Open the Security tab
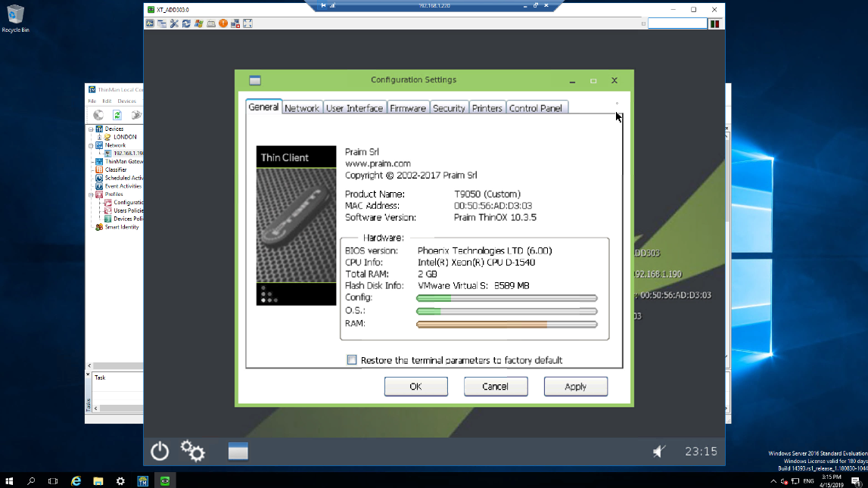Image resolution: width=868 pixels, height=488 pixels. tap(449, 108)
